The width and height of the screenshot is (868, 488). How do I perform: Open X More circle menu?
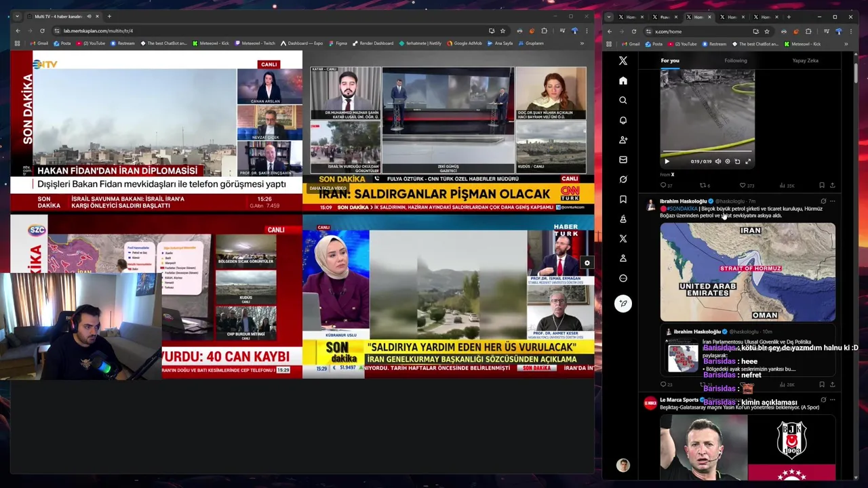coord(623,278)
